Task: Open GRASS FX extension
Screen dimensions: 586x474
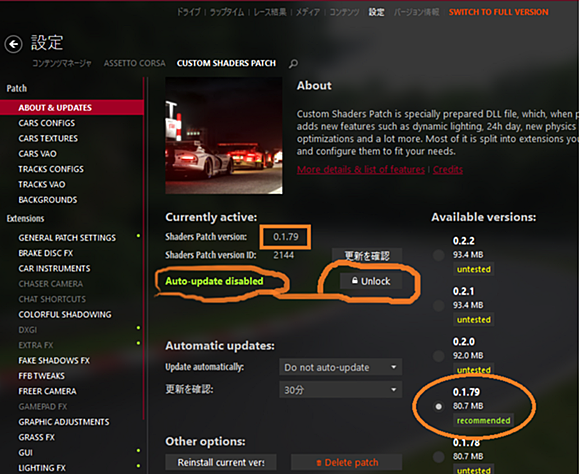Action: click(37, 437)
